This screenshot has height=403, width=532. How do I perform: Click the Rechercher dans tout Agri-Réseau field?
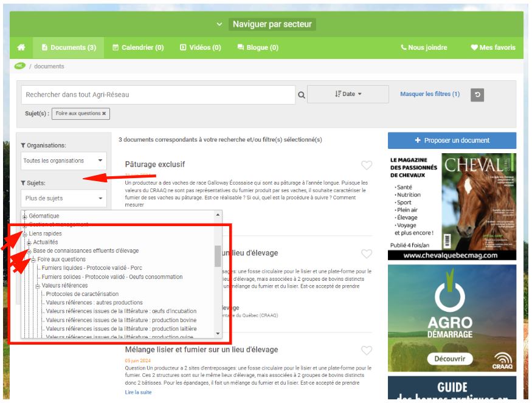tap(158, 95)
